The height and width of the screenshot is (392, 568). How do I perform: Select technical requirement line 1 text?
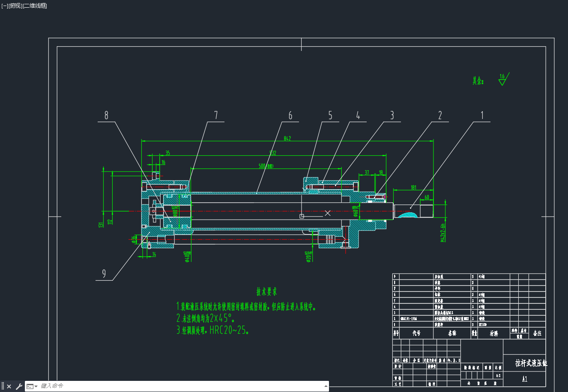click(x=246, y=306)
